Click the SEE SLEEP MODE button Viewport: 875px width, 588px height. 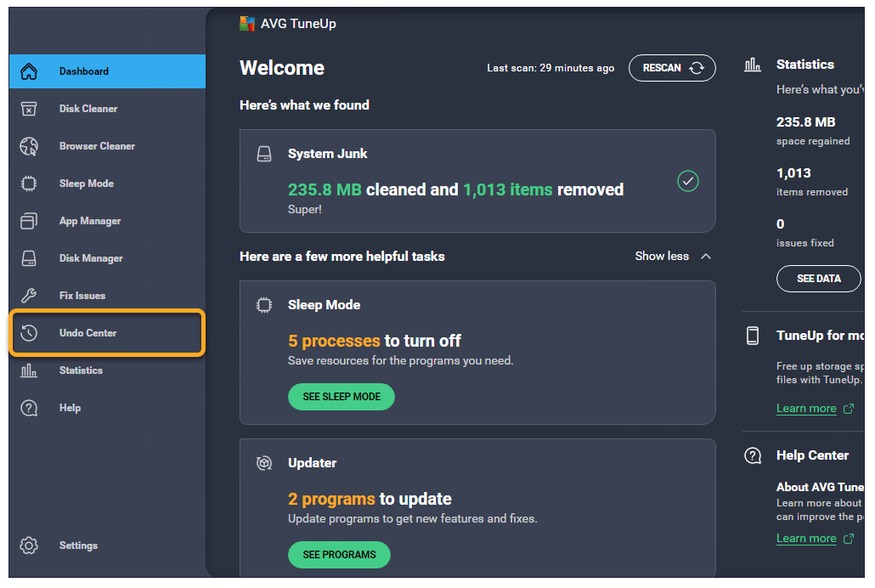pos(341,397)
